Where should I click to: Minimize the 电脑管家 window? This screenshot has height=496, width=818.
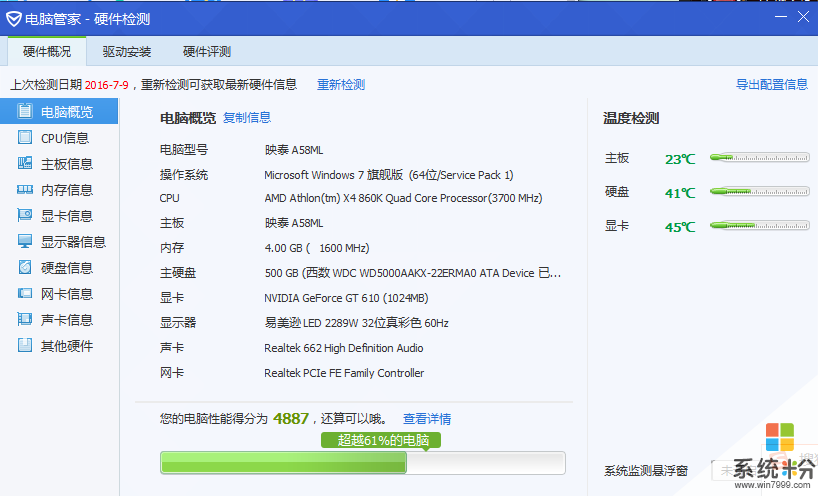tap(780, 17)
